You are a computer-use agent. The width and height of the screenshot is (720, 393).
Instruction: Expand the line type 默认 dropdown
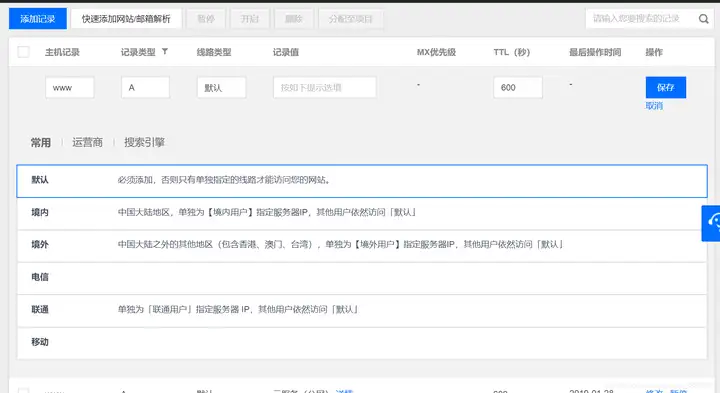pos(221,87)
